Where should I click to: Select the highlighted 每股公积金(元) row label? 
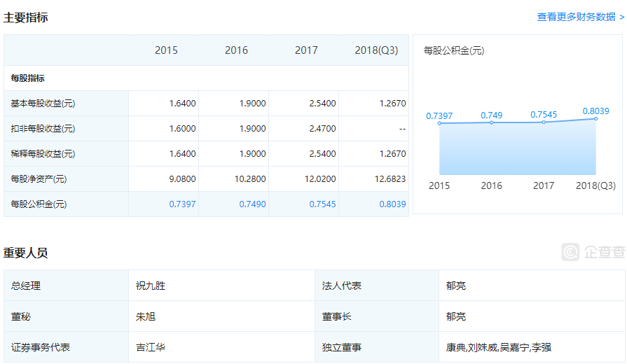tap(39, 204)
